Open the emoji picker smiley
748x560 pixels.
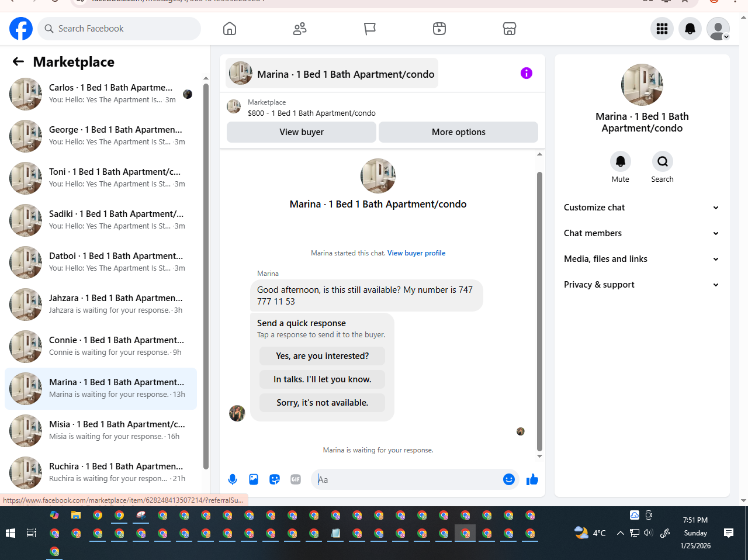pyautogui.click(x=509, y=479)
